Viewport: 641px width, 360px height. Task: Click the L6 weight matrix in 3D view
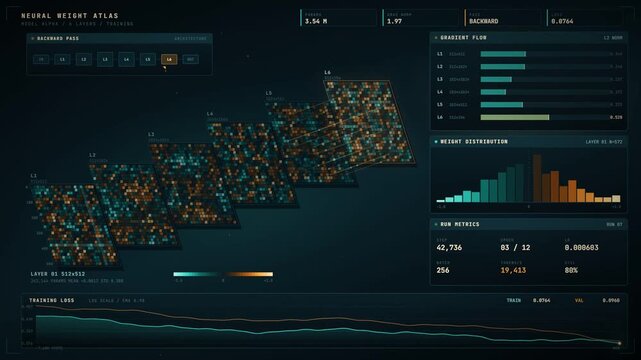369,123
